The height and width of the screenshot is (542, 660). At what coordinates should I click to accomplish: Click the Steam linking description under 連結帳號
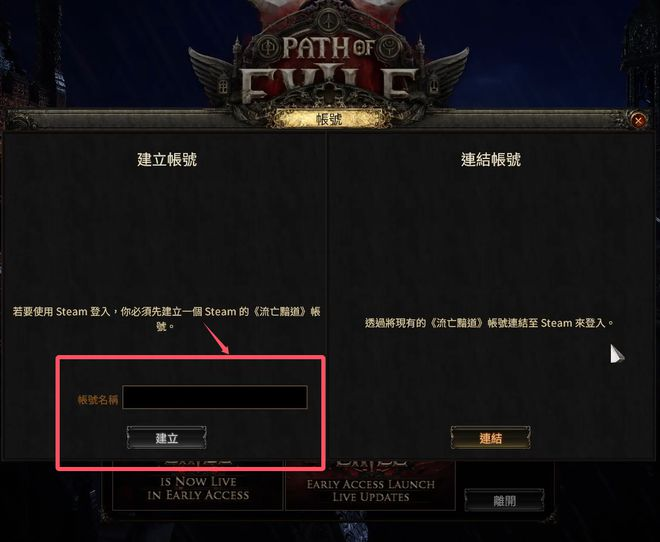[x=490, y=323]
